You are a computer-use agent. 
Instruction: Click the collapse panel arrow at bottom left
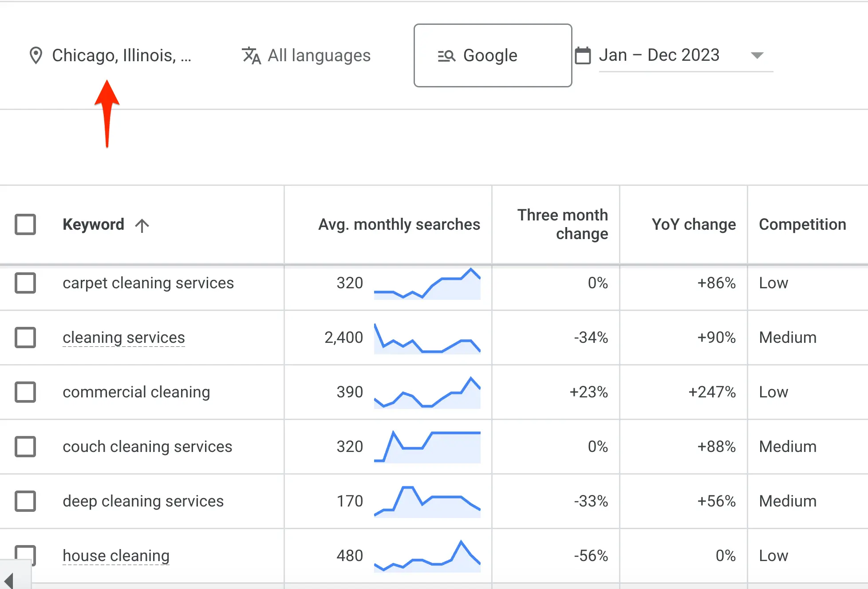click(x=9, y=580)
